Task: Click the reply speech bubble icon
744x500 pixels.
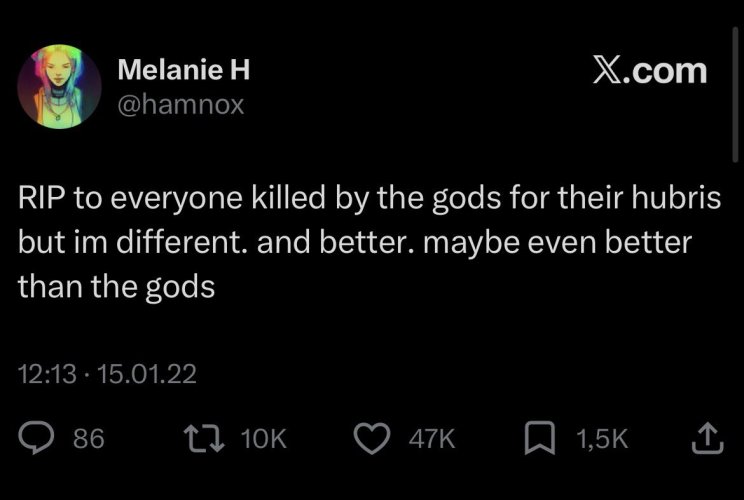Action: (x=36, y=437)
